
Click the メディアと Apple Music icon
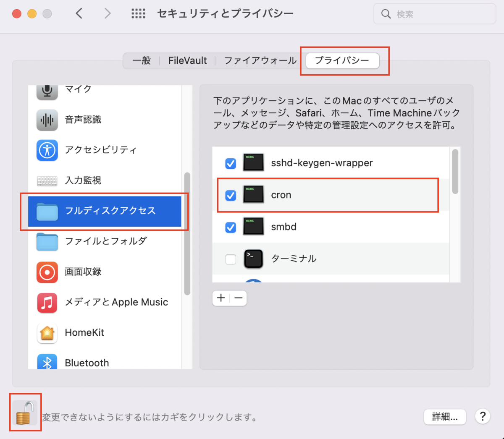coord(47,303)
